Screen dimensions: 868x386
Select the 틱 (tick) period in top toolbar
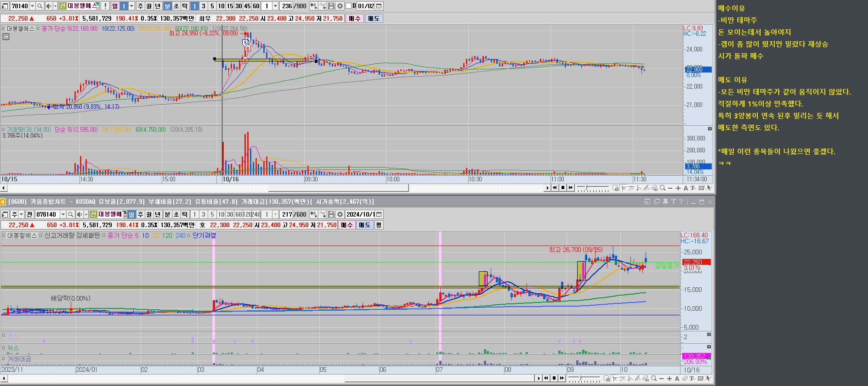(x=185, y=6)
